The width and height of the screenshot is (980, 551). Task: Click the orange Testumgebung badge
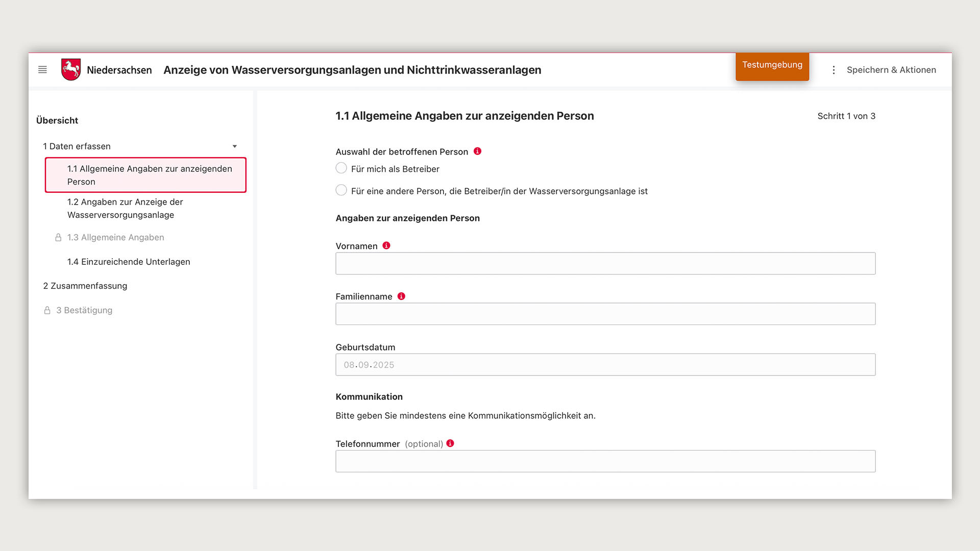[x=772, y=65]
